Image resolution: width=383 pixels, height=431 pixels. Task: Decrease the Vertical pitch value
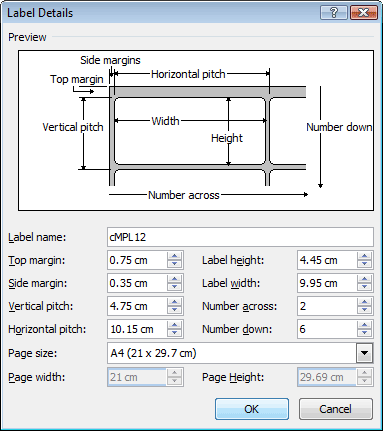pyautogui.click(x=174, y=310)
